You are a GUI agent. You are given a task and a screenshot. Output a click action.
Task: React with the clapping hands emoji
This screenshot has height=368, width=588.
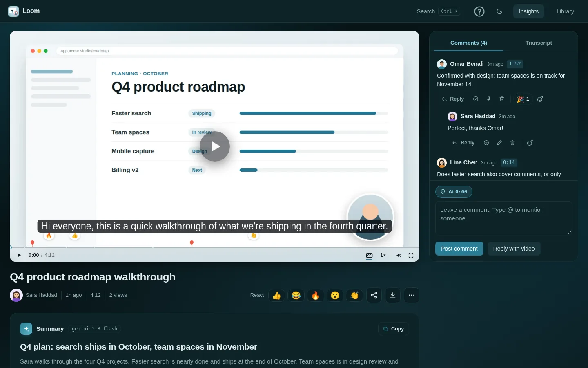(x=354, y=295)
